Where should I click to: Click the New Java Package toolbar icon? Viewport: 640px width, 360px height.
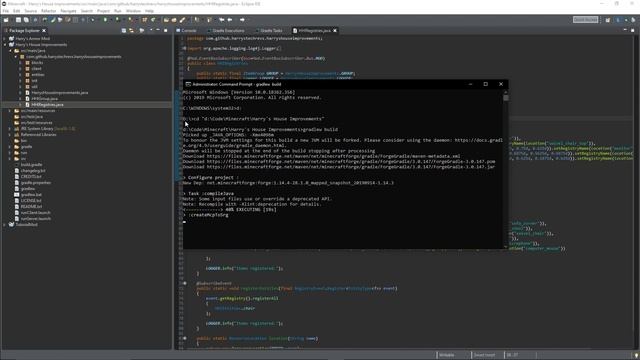[x=144, y=20]
